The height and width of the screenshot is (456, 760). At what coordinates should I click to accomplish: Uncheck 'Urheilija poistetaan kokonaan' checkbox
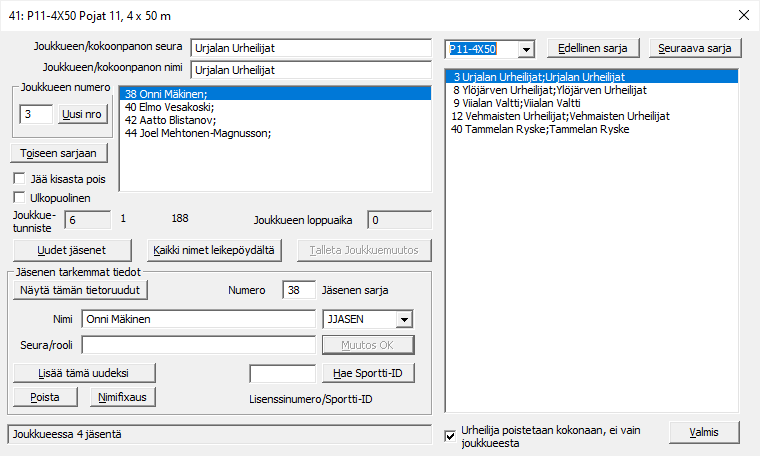[451, 436]
